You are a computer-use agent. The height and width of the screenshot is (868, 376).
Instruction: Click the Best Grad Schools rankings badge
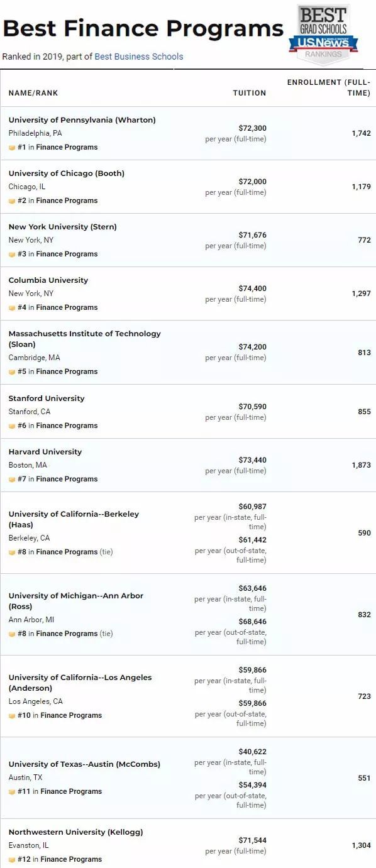[323, 33]
